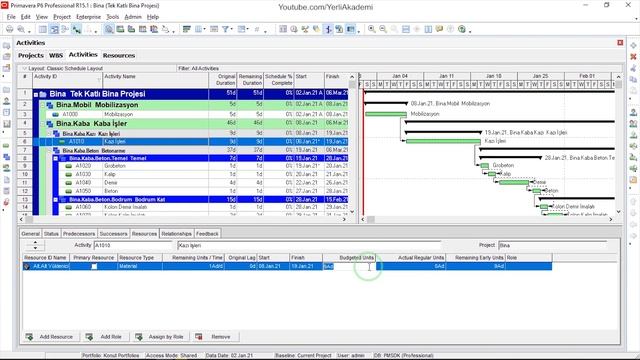Open the Enterprise menu
The image size is (640, 360).
[88, 17]
